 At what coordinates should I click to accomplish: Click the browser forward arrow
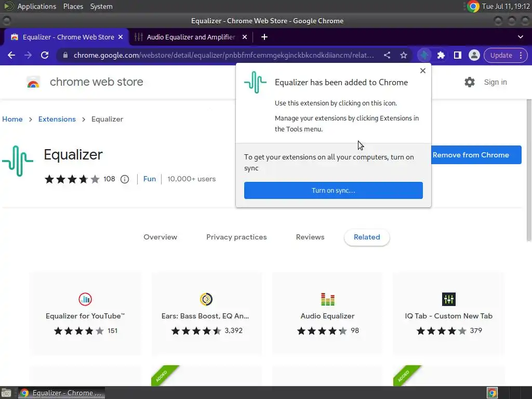pyautogui.click(x=28, y=55)
